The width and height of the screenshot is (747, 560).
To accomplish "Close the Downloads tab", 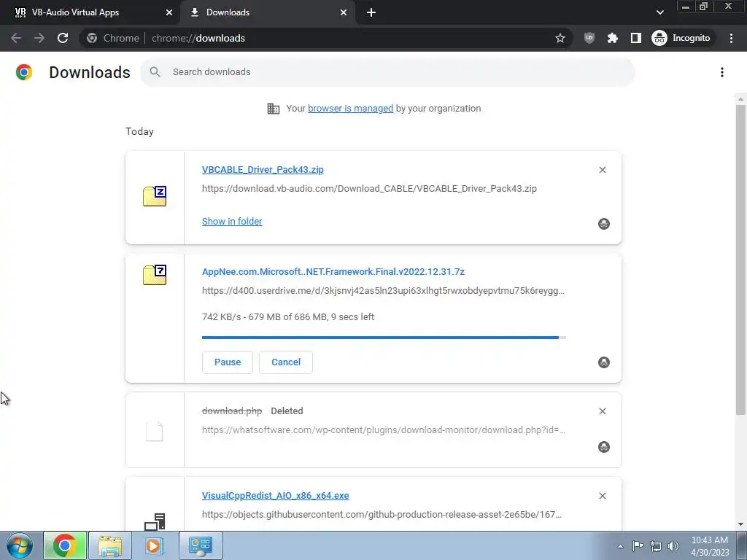I will coord(344,12).
